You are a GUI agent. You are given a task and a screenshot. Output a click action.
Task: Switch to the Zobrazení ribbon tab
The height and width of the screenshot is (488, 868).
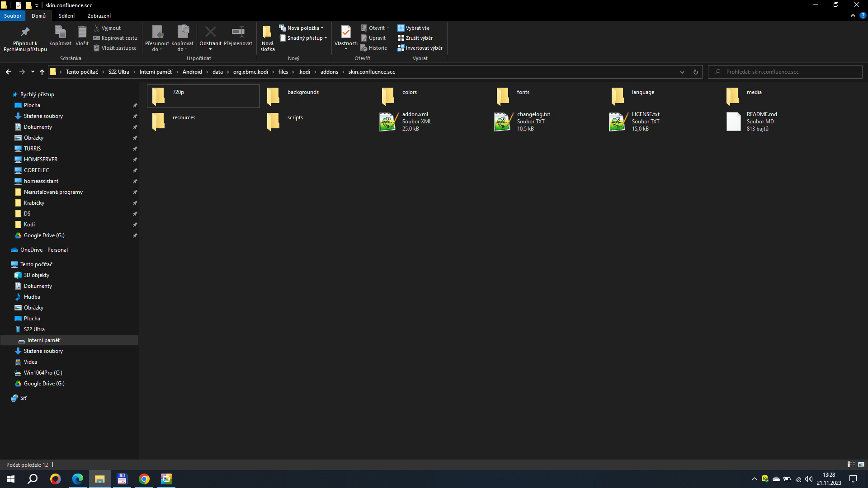pyautogui.click(x=99, y=16)
